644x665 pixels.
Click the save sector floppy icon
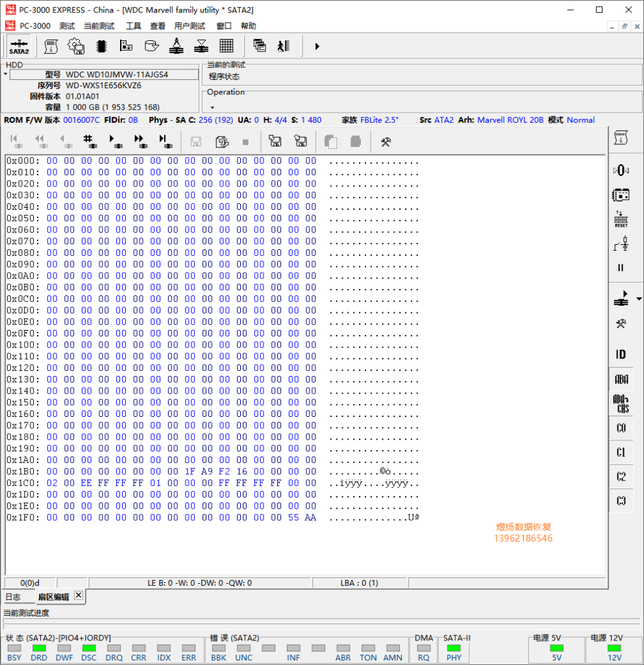196,142
